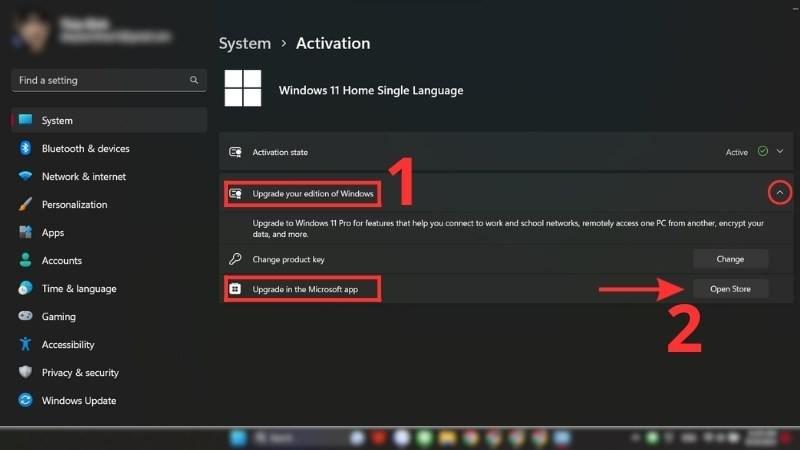Open the Accounts person icon
Viewport: 800px width, 450px height.
point(26,261)
